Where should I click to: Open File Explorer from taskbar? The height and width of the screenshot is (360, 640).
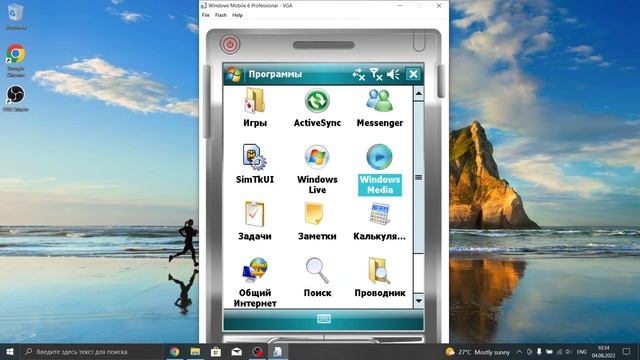point(195,351)
